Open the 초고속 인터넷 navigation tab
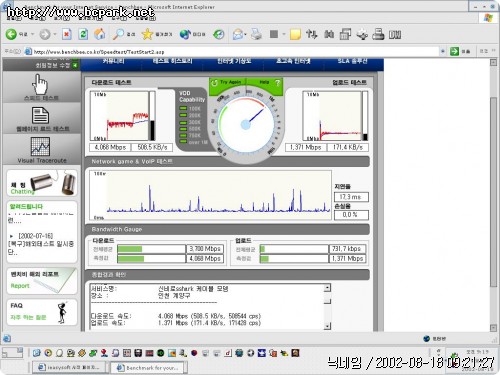Viewport: 500px width, 375px height. 293,61
